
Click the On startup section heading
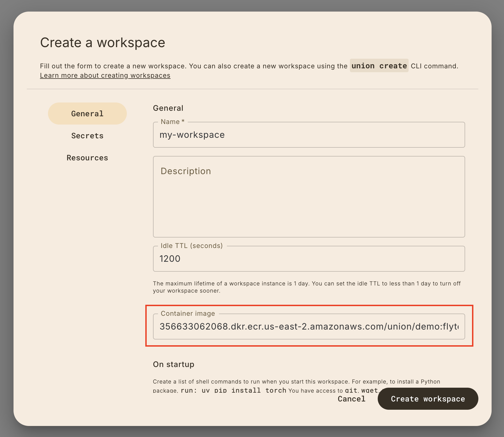173,364
